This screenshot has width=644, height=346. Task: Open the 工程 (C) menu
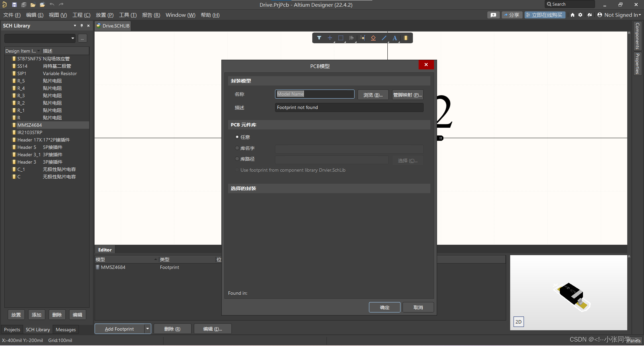click(82, 15)
